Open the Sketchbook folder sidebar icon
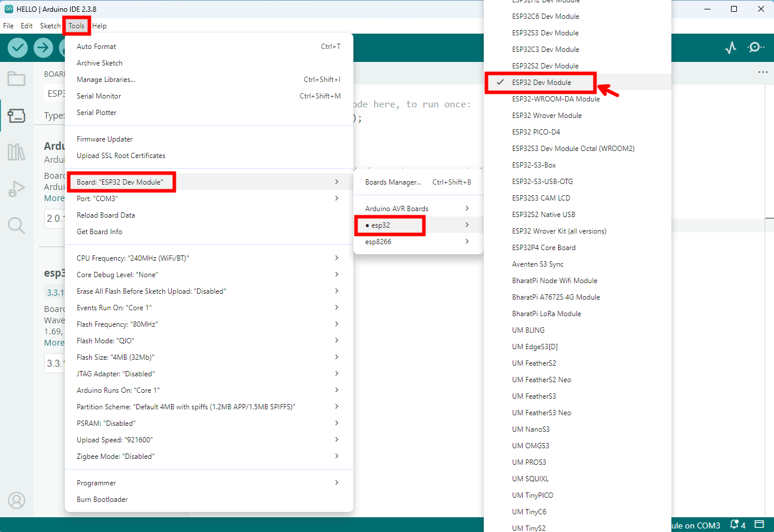 (x=17, y=78)
